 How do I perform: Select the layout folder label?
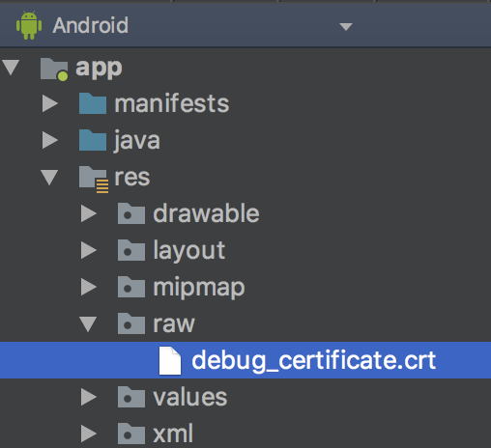tap(189, 251)
